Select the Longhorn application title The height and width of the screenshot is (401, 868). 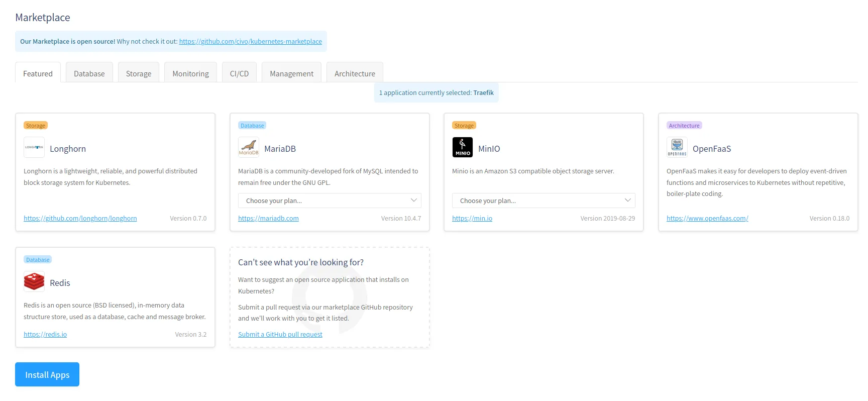tap(68, 149)
